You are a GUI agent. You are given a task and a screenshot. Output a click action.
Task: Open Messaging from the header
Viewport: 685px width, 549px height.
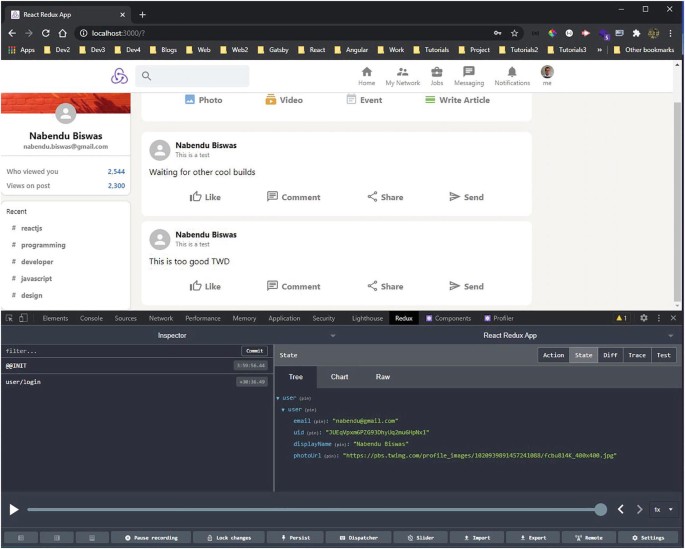click(468, 72)
